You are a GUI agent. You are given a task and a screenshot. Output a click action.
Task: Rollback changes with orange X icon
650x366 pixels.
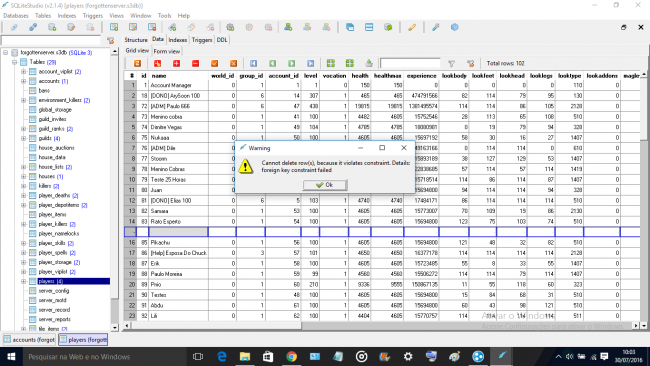tap(234, 63)
